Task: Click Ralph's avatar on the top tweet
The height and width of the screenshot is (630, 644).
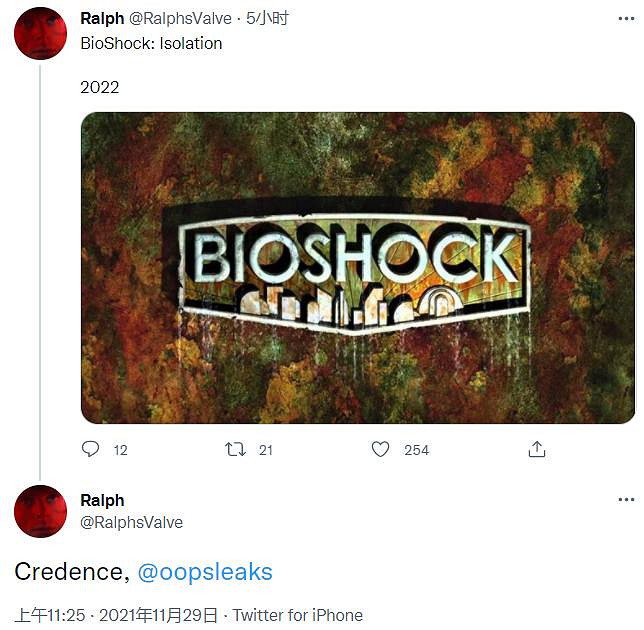Action: coord(40,32)
